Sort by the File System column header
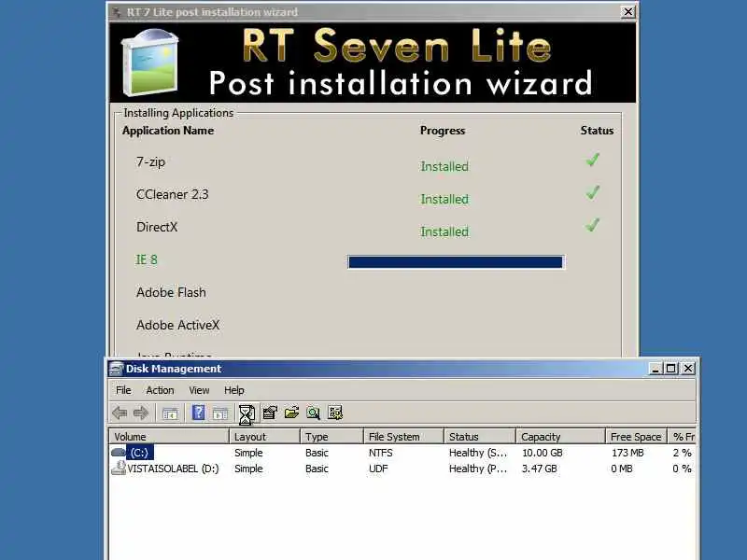 (x=404, y=437)
